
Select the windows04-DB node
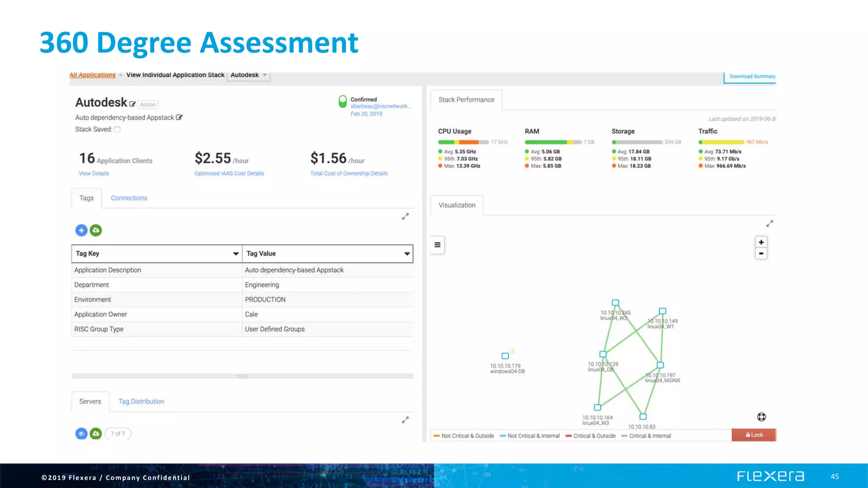click(x=505, y=356)
